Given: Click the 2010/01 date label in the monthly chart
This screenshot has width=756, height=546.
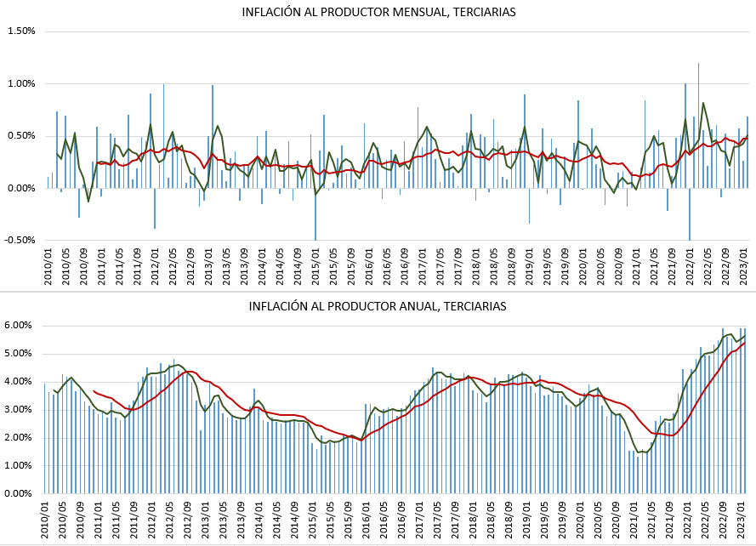Looking at the screenshot, I should click(48, 267).
